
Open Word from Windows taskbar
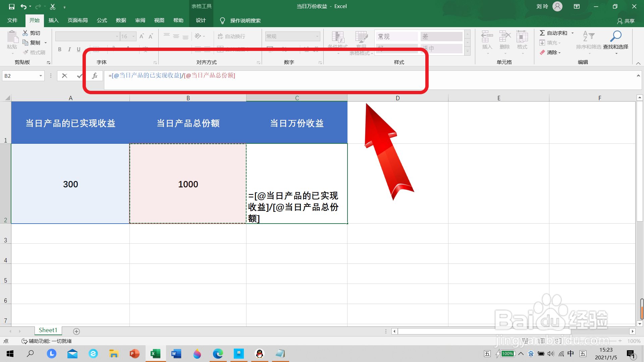coord(176,354)
